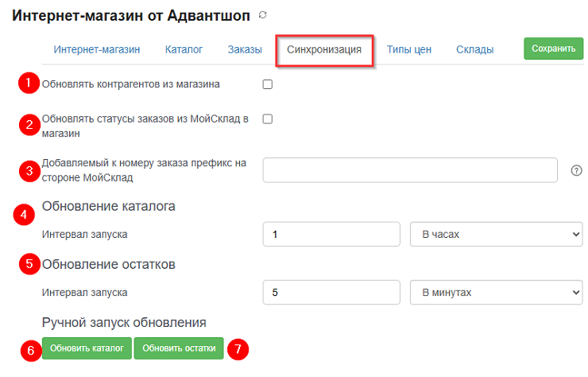This screenshot has width=588, height=377.
Task: Click the Обновить остатки button
Action: point(179,348)
